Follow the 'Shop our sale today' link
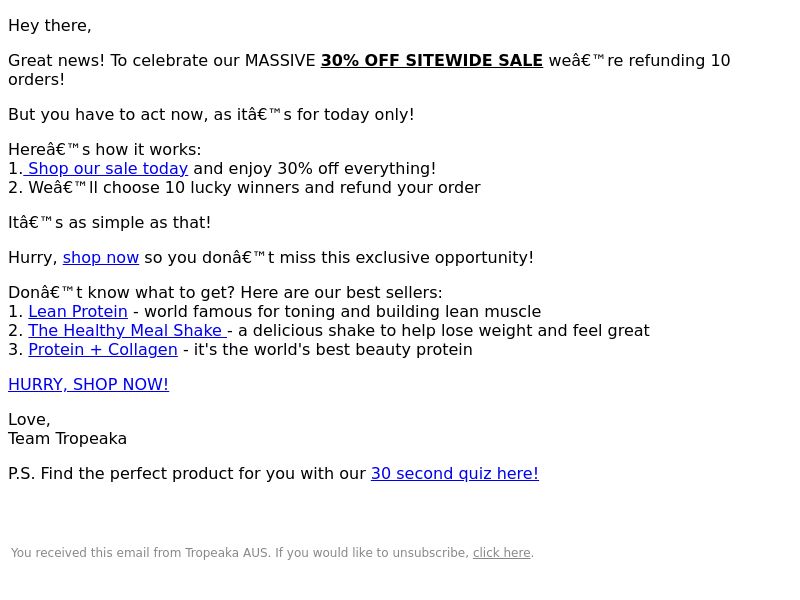Screen dimensions: 800x600 (106, 168)
